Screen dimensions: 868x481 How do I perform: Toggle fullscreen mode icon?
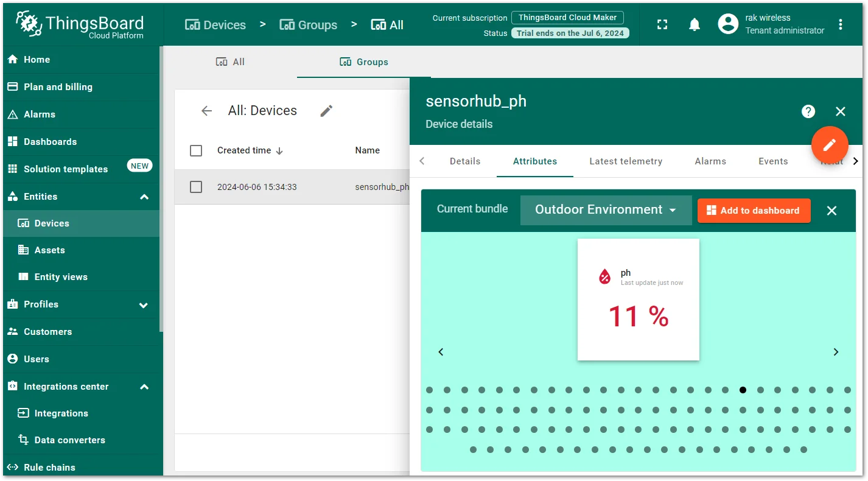click(662, 24)
